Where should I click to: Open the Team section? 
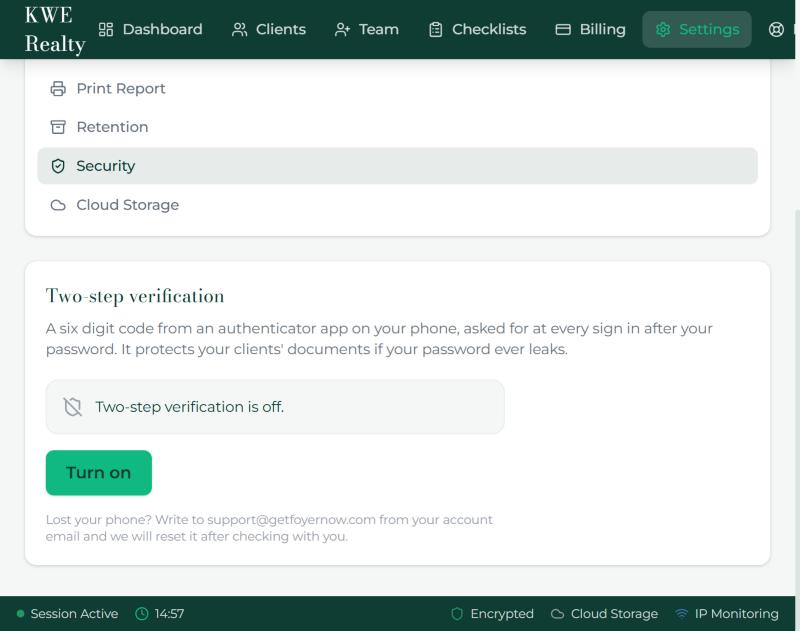pyautogui.click(x=366, y=30)
